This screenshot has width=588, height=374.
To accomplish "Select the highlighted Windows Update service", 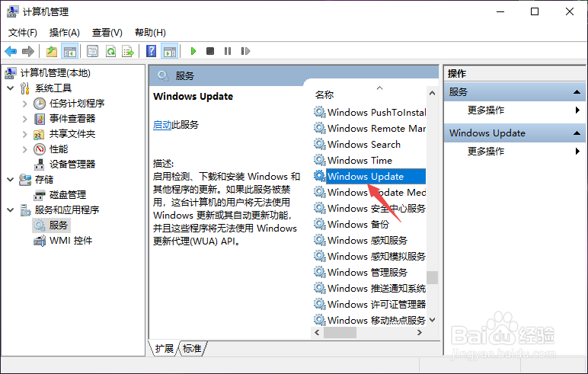I will (x=369, y=176).
